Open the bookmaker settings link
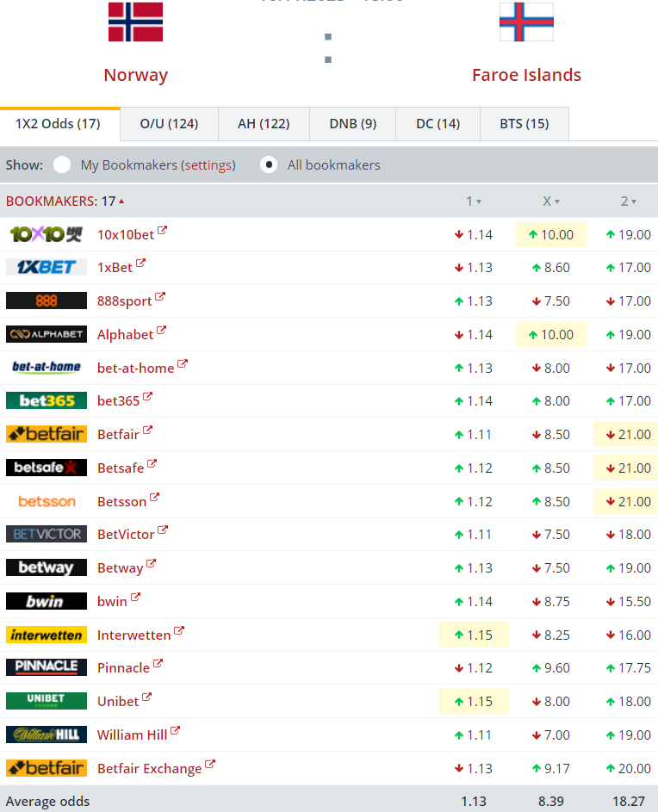The width and height of the screenshot is (658, 812). (208, 165)
